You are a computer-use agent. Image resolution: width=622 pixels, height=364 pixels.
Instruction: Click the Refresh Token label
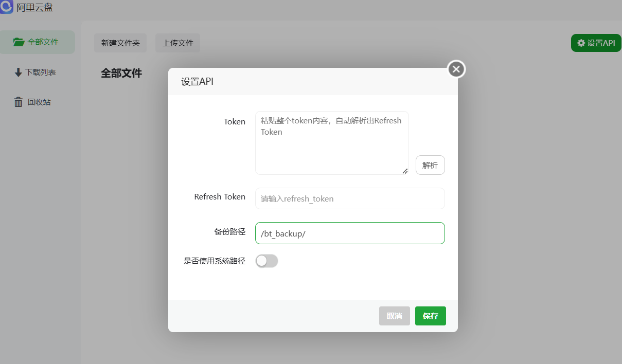pos(220,197)
